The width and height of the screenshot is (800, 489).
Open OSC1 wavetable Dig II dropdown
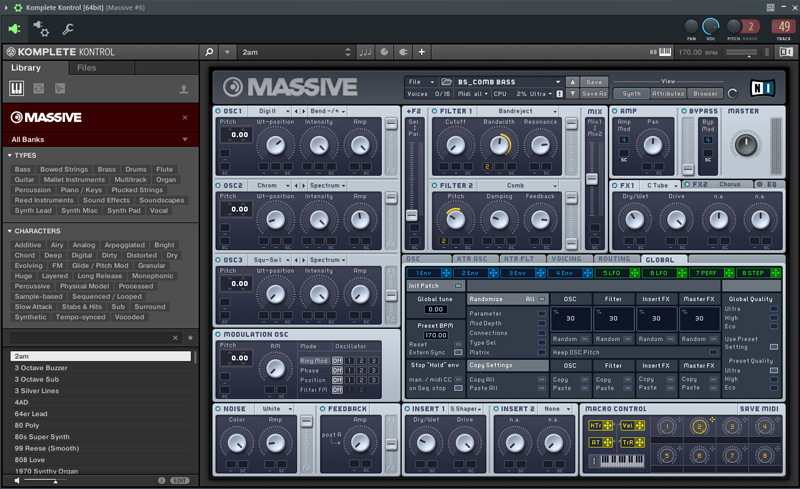click(273, 111)
